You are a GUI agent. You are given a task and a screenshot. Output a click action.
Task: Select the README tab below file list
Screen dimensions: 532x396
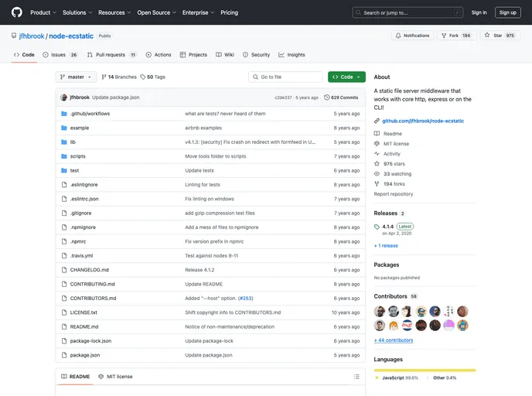coord(75,377)
